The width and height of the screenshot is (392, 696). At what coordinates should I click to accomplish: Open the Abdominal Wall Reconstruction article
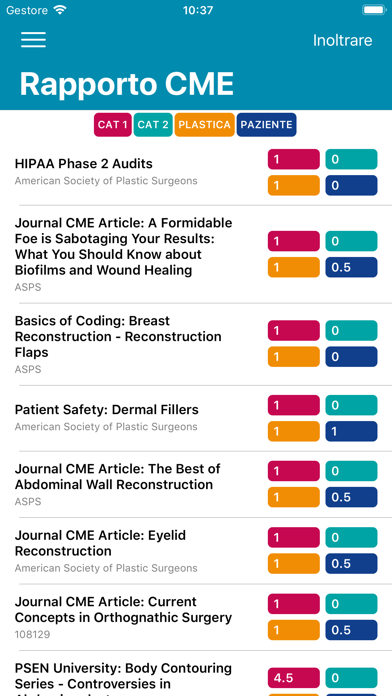196,484
